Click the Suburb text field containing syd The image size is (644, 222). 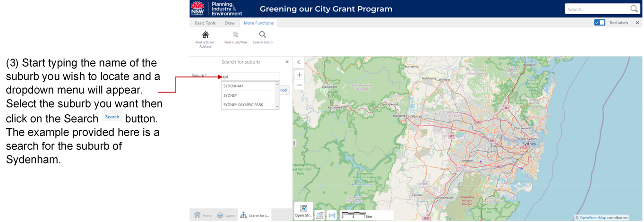pyautogui.click(x=250, y=77)
